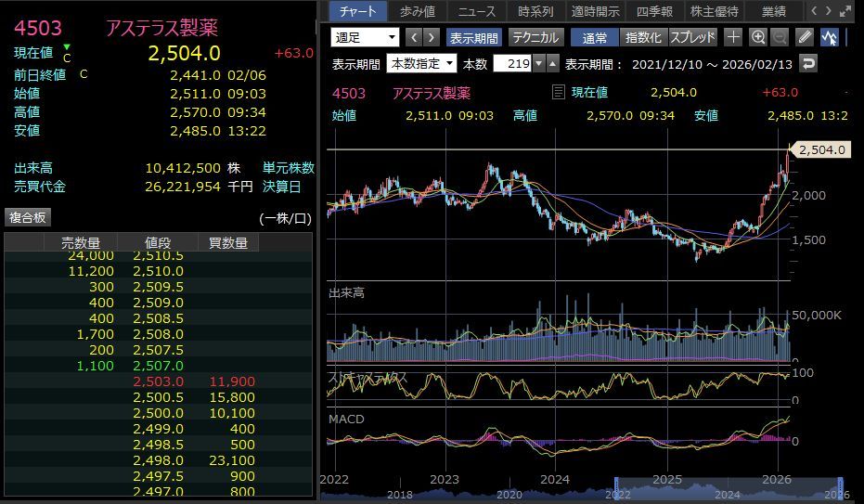Open the 本数指定 period type dropdown
Image resolution: width=864 pixels, height=504 pixels.
click(x=421, y=64)
